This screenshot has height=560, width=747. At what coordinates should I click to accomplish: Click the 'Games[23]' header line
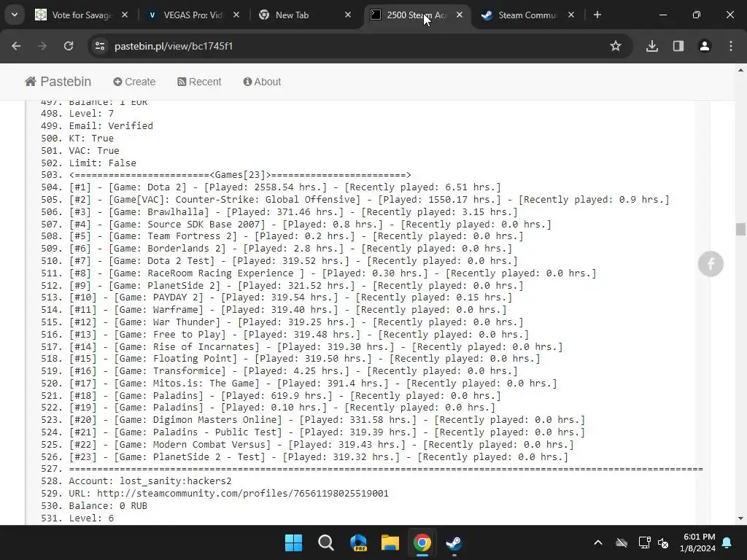pyautogui.click(x=240, y=175)
